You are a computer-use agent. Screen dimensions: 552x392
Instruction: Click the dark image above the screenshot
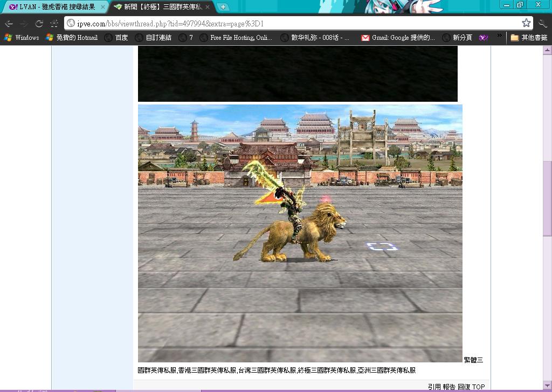pyautogui.click(x=298, y=73)
